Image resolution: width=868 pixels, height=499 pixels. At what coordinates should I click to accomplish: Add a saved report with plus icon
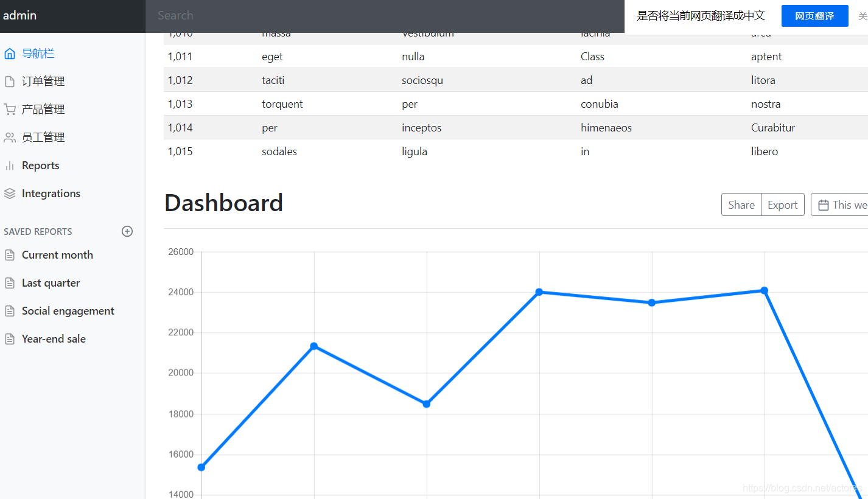[127, 231]
